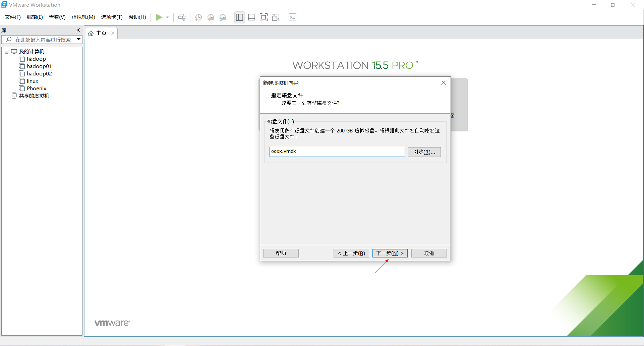This screenshot has width=644, height=346.
Task: Switch to the 主页 tab
Action: tap(101, 33)
